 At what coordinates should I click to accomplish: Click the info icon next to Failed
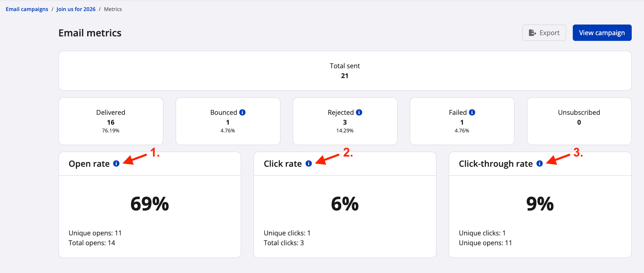point(472,112)
